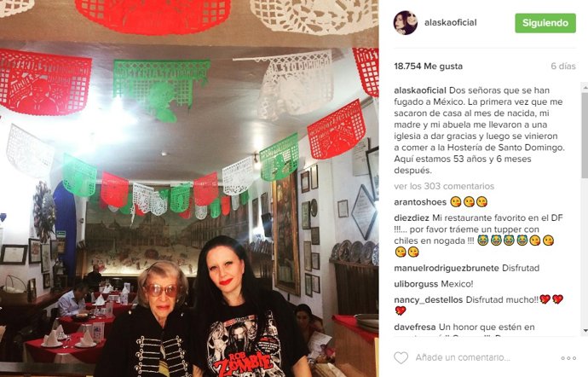Click the restaurant photo of two women
Image resolution: width=588 pixels, height=377 pixels.
[189, 188]
